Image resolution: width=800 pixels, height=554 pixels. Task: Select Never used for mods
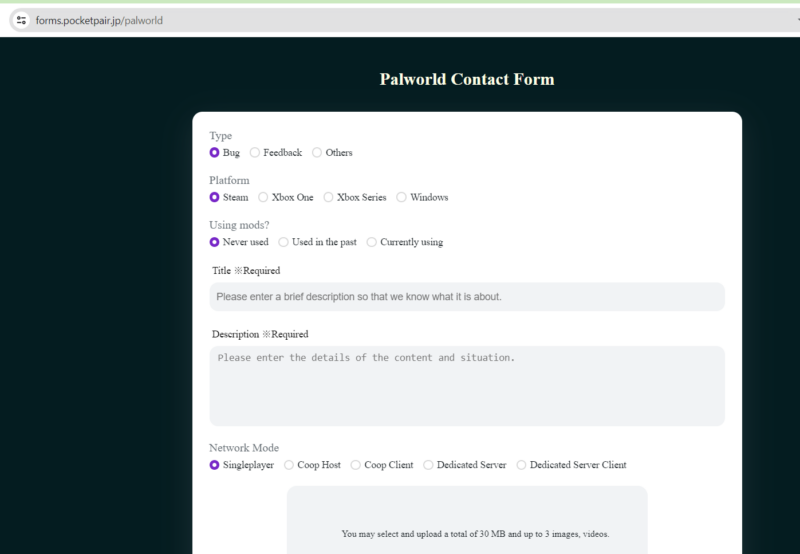[215, 242]
